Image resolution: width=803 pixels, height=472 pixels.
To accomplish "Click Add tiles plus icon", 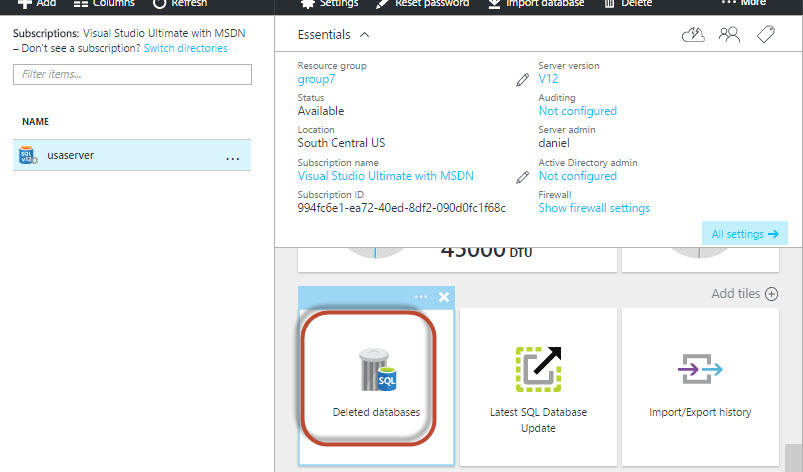I will [x=771, y=294].
